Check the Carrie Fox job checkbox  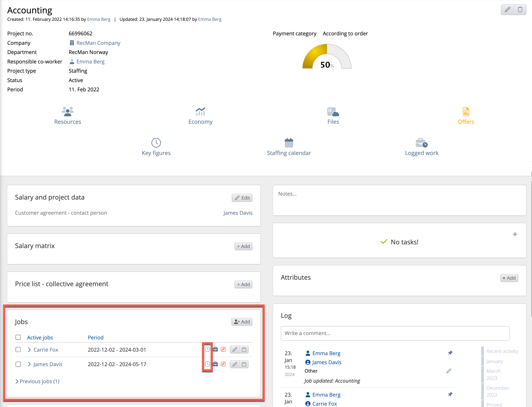(18, 350)
